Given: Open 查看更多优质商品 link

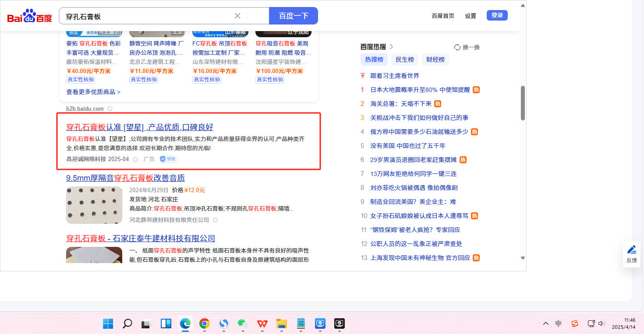Looking at the screenshot, I should (x=93, y=92).
